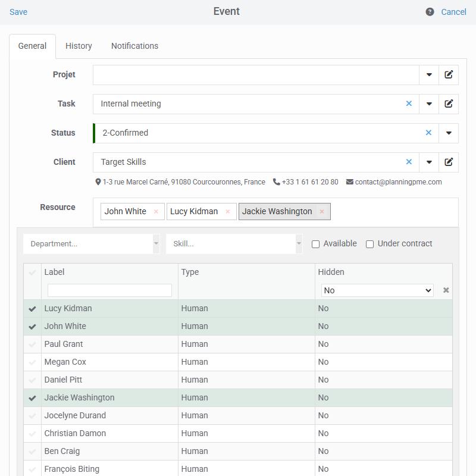Open the Projet dropdown arrow
Image resolution: width=476 pixels, height=476 pixels.
click(429, 75)
